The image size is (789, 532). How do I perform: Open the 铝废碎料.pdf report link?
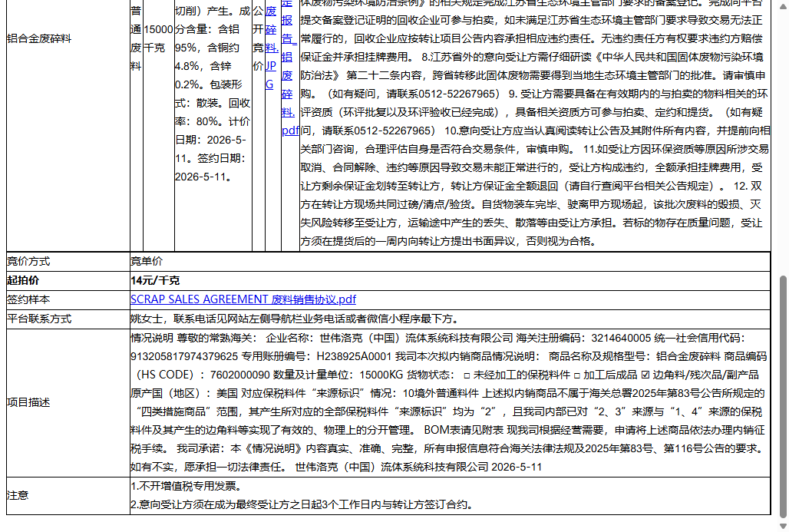tap(290, 67)
